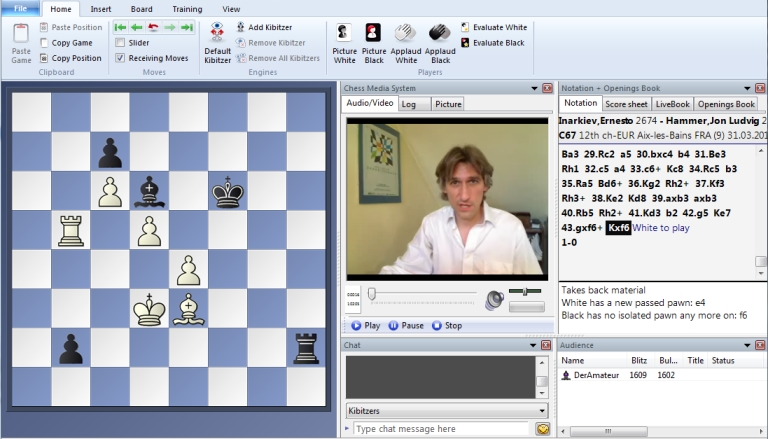Jump to end of game arrow

(x=187, y=27)
